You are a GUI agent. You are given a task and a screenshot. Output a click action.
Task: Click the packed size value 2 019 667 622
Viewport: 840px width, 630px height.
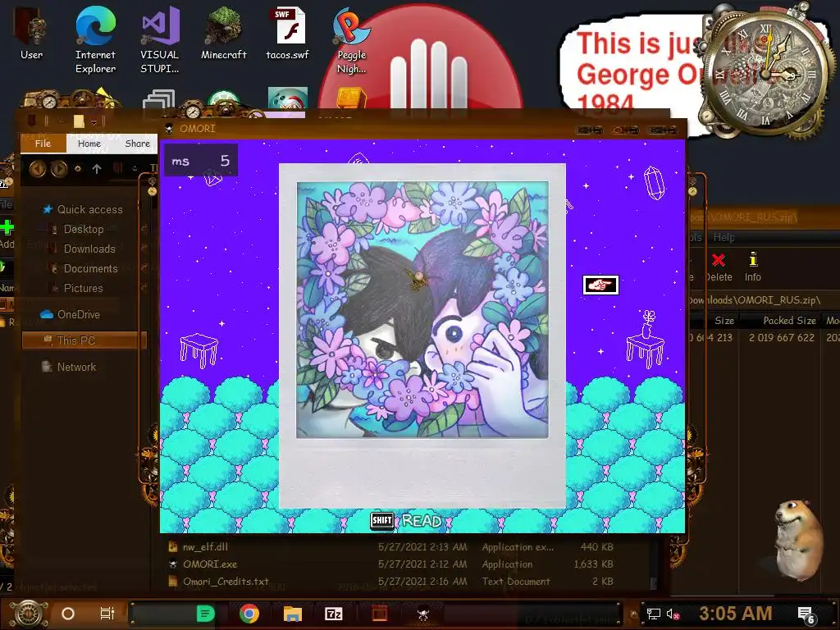pos(781,337)
